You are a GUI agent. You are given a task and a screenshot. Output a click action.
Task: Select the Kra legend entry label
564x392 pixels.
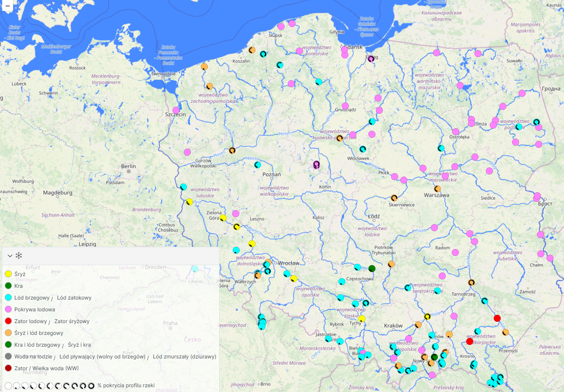coord(18,286)
